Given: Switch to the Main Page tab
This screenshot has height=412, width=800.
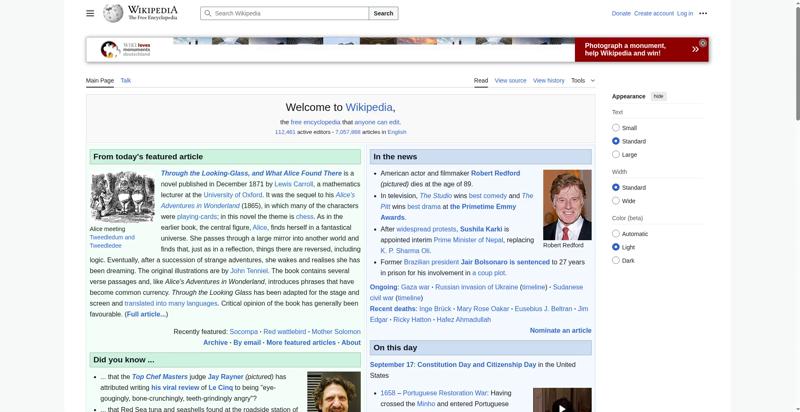Looking at the screenshot, I should pyautogui.click(x=99, y=81).
